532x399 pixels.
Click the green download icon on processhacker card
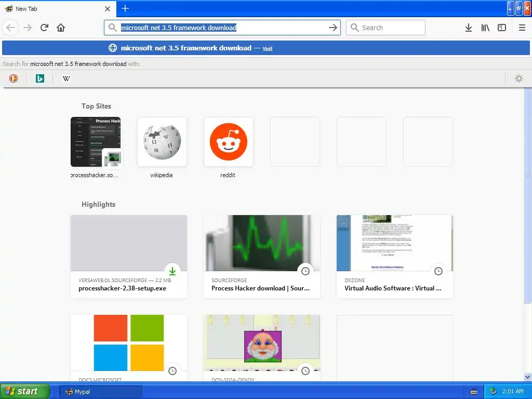point(172,271)
